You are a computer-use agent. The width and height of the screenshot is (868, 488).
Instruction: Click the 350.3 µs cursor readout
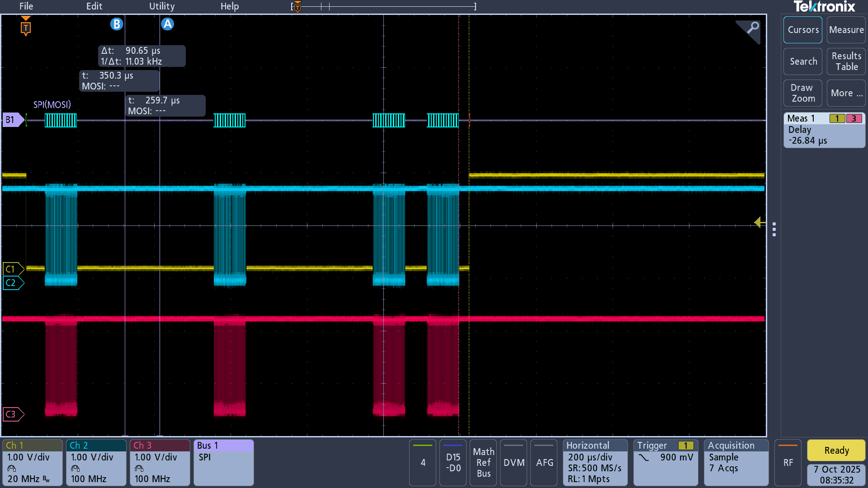click(x=120, y=81)
